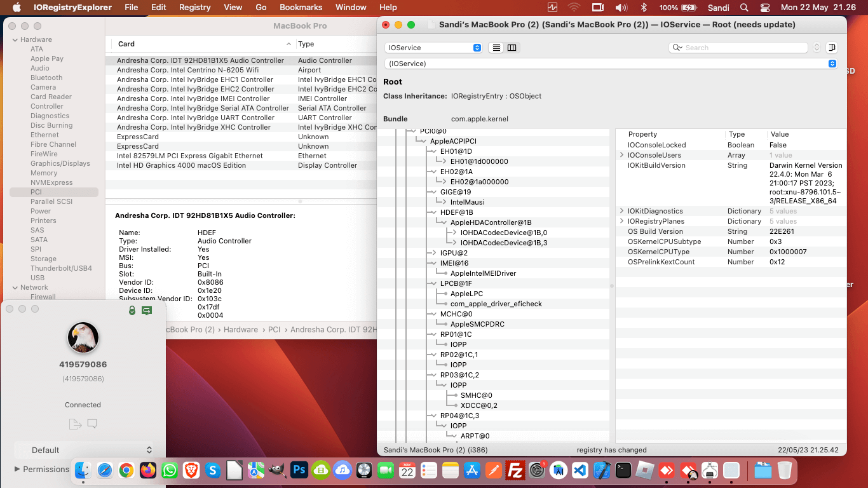Click the volume icon in the menu bar
The width and height of the screenshot is (868, 488).
click(621, 8)
